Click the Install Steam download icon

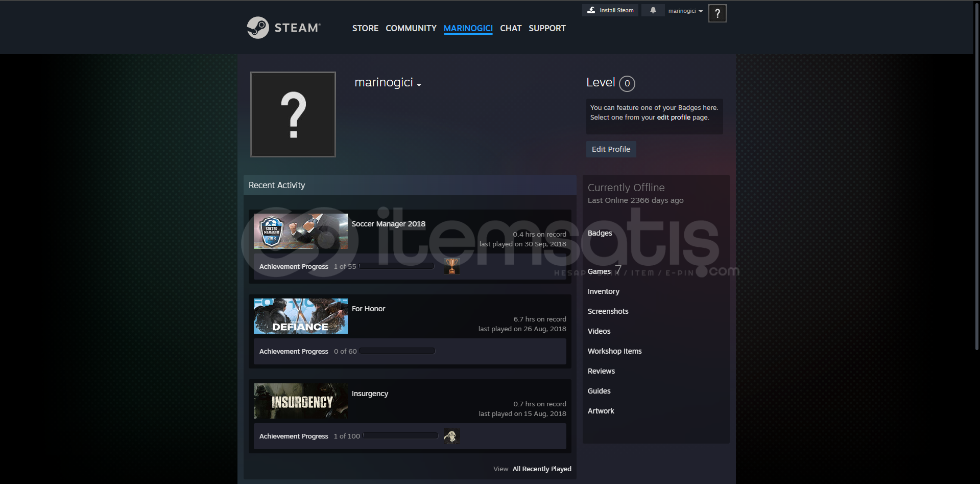coord(591,10)
